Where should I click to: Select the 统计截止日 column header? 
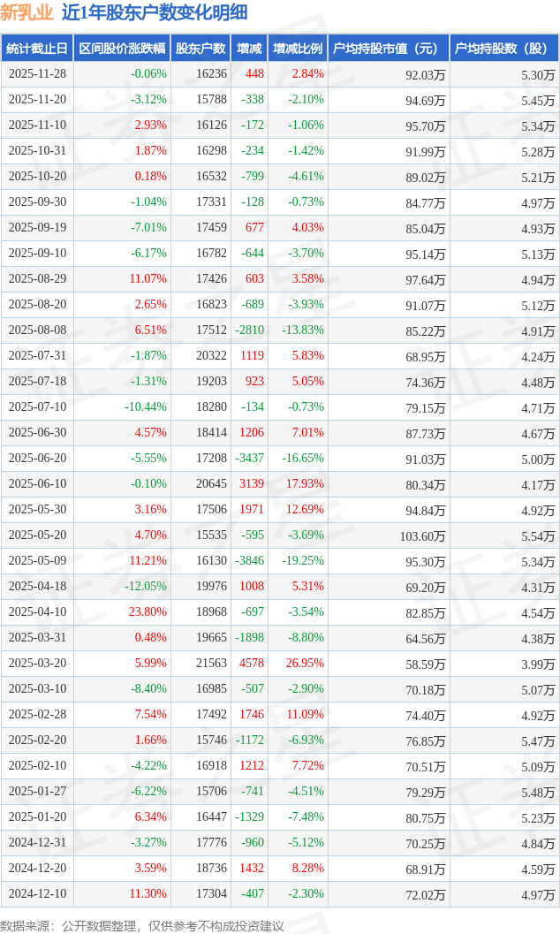coord(37,49)
